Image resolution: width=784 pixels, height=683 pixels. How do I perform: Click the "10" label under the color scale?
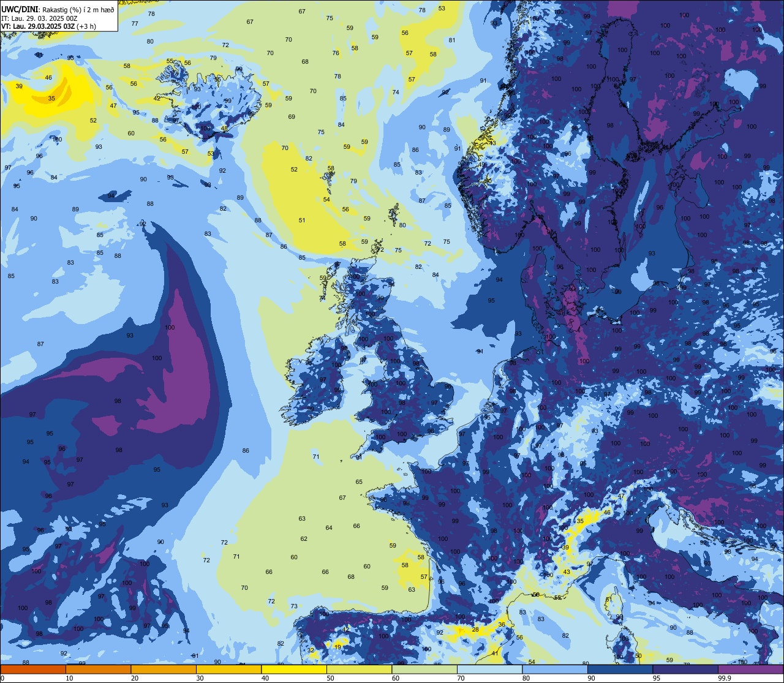[69, 678]
